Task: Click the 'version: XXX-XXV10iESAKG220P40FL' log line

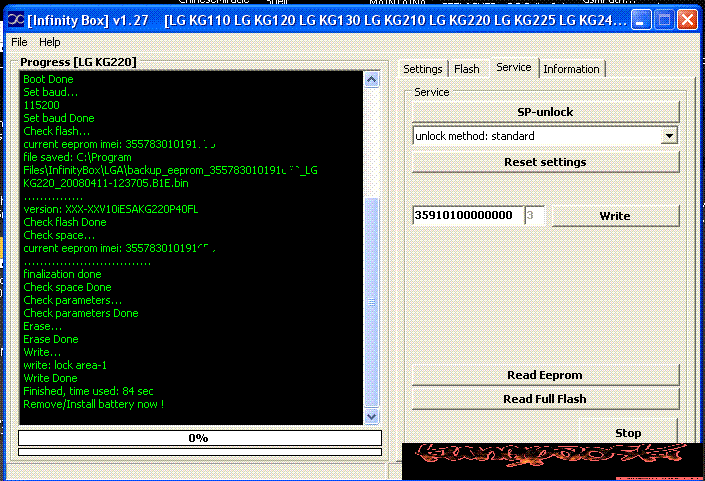Action: click(111, 209)
